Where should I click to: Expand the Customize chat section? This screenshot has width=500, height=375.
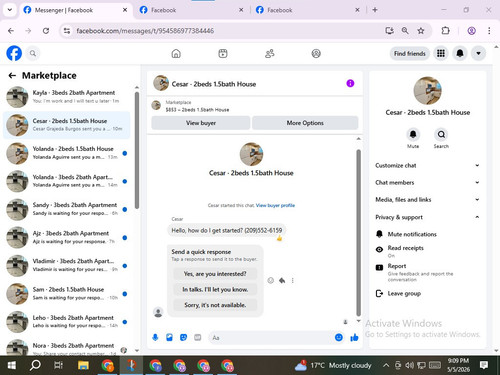pyautogui.click(x=427, y=165)
